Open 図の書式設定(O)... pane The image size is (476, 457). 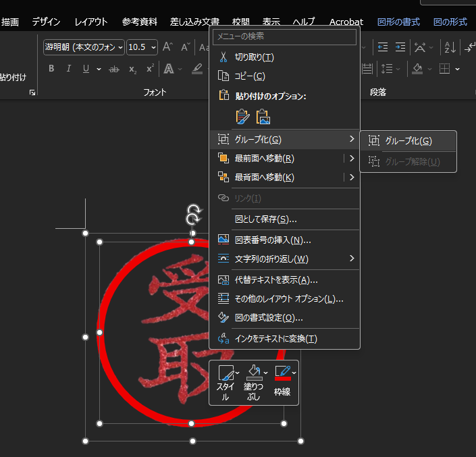tap(268, 317)
